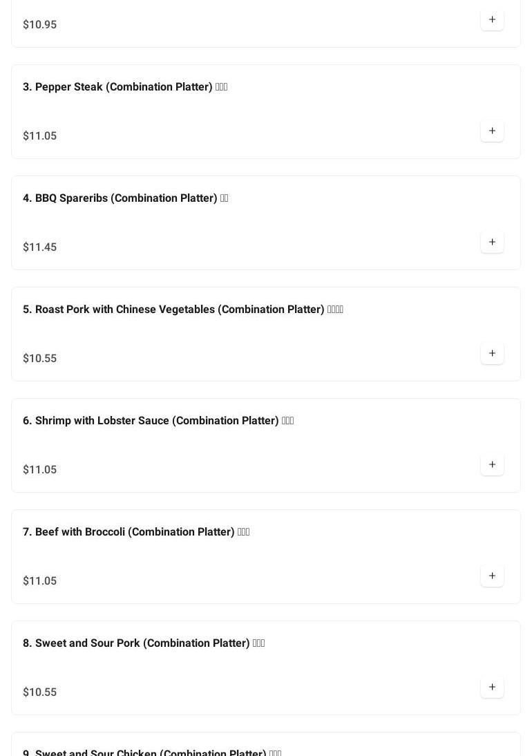
Task: Tap plus icon for Roast Pork with Chinese Vegetables
Action: [492, 354]
